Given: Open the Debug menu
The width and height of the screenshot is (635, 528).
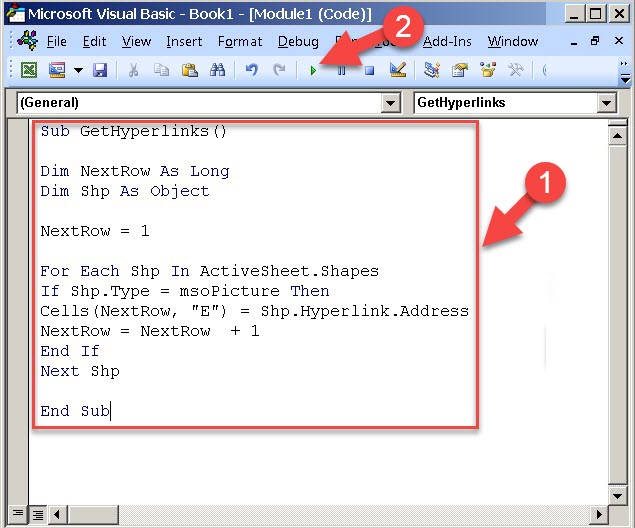Looking at the screenshot, I should (x=298, y=42).
